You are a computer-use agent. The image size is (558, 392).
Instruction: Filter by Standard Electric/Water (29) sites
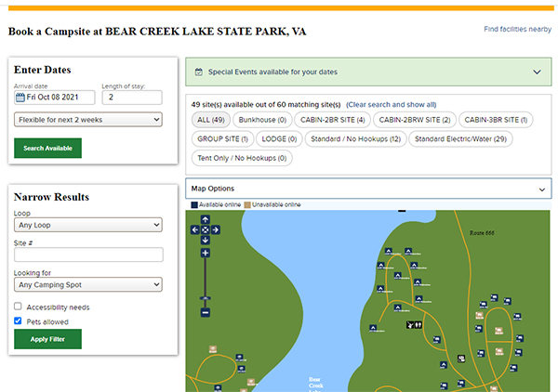(x=460, y=138)
